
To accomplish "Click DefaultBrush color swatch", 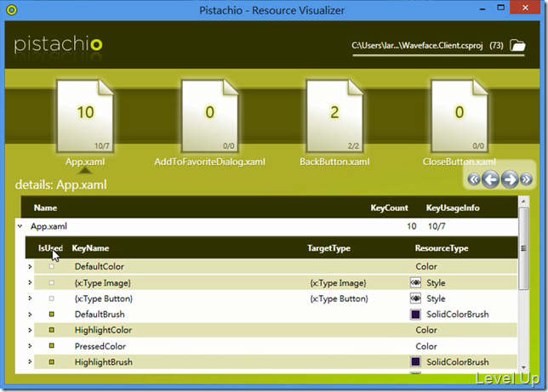I will [x=415, y=314].
